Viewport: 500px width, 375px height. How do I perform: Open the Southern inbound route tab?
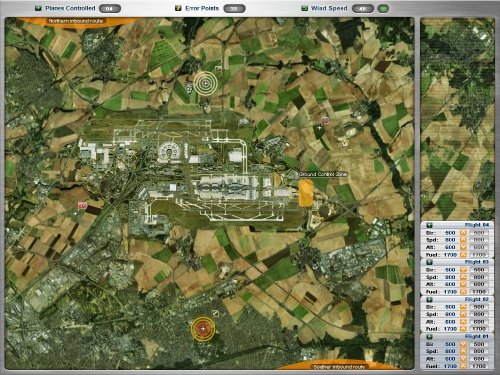pos(338,367)
